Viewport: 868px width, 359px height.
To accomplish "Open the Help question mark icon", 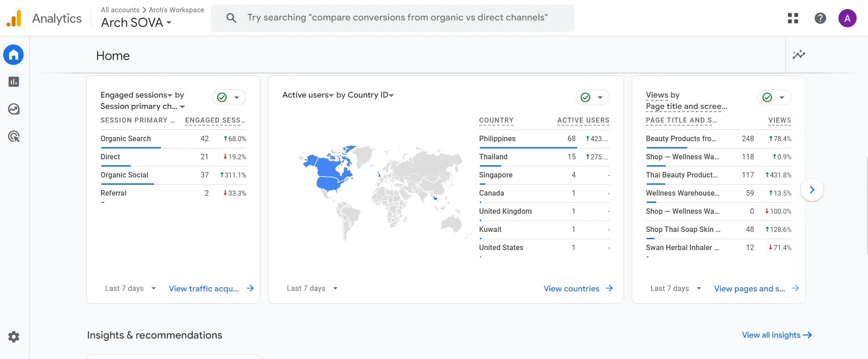I will 820,18.
